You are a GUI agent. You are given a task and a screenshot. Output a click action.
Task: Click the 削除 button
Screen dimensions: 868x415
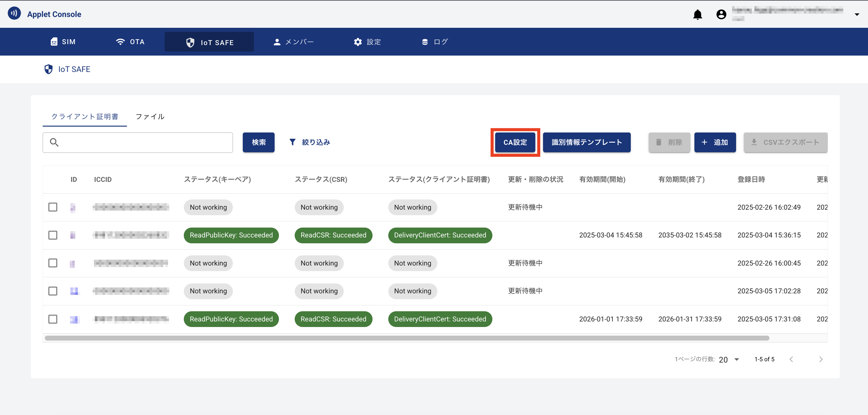click(669, 142)
